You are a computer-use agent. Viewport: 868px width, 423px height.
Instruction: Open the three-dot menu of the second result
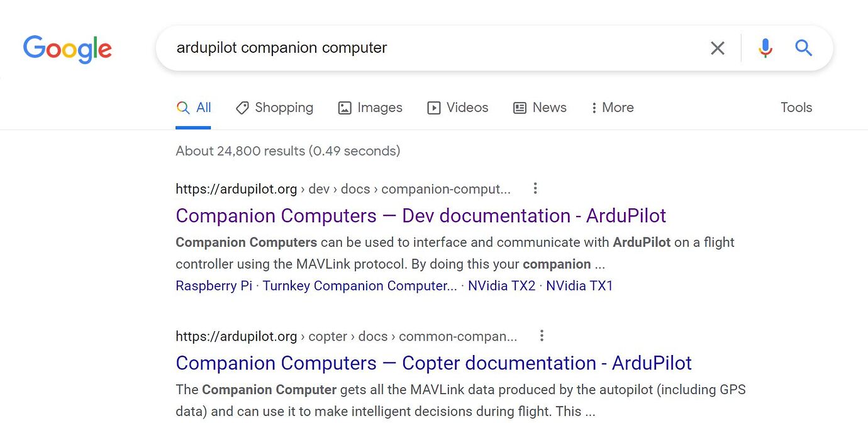pos(542,336)
